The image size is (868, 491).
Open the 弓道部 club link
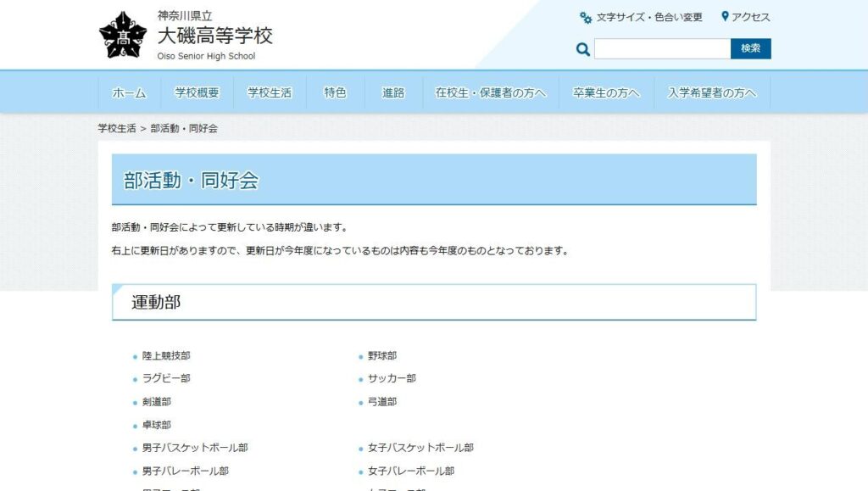[382, 402]
